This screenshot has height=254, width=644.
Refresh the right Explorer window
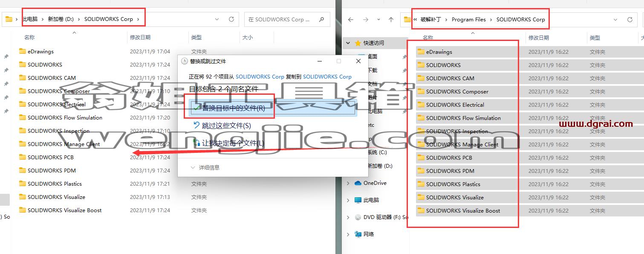(x=630, y=20)
